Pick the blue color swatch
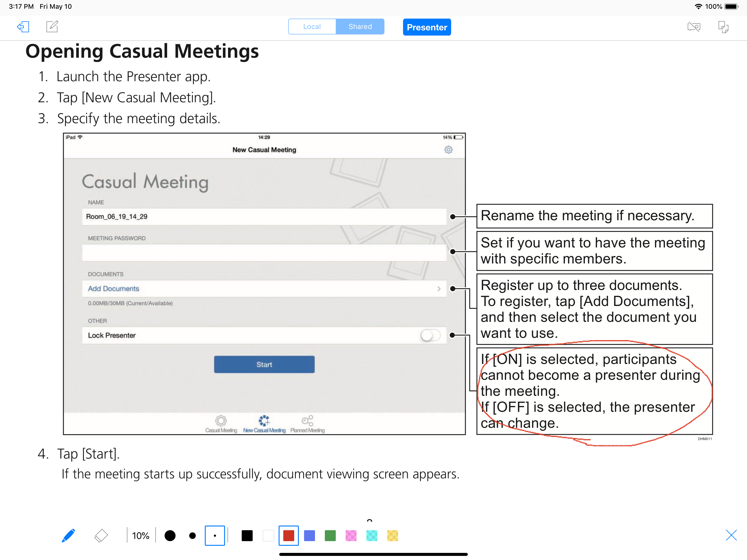 pyautogui.click(x=309, y=536)
